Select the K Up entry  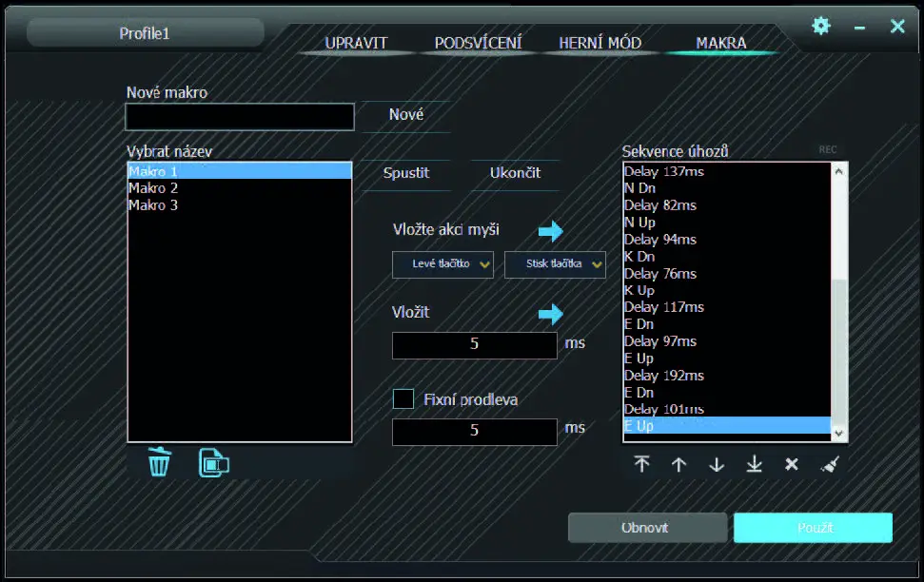coord(727,290)
